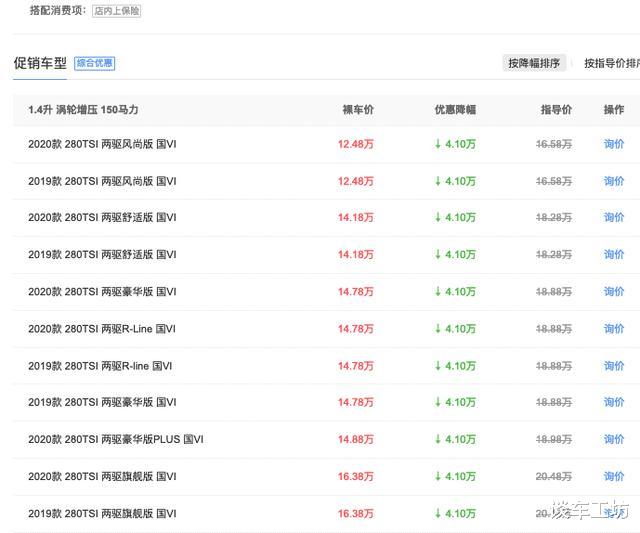
Task: Click 16.38万 price of 2020款 旗舰版
Action: [356, 477]
